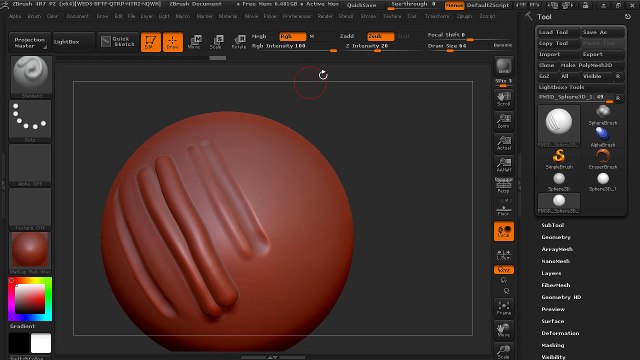
Task: Expand the Surface section
Action: tap(553, 321)
